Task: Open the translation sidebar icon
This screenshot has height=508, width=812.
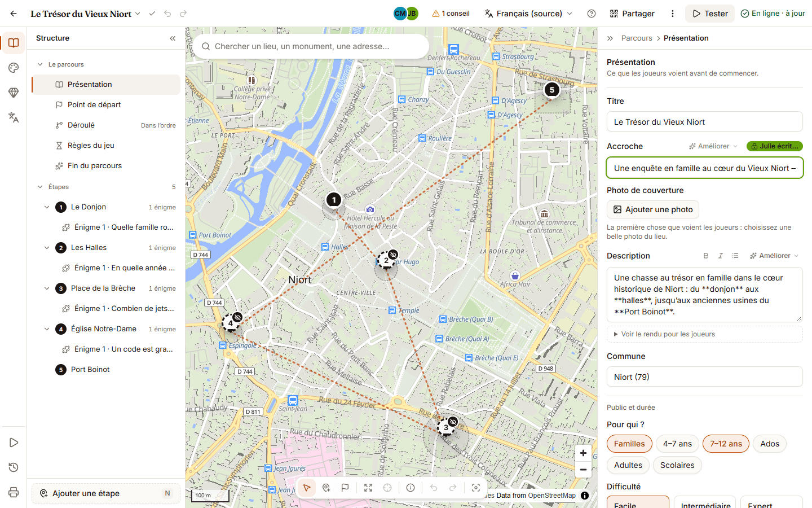Action: pos(14,117)
